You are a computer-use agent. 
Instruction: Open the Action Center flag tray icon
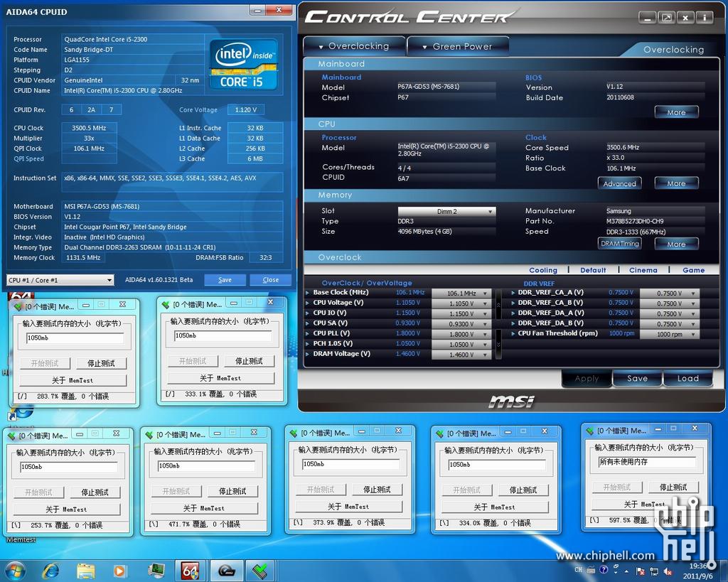tap(641, 571)
